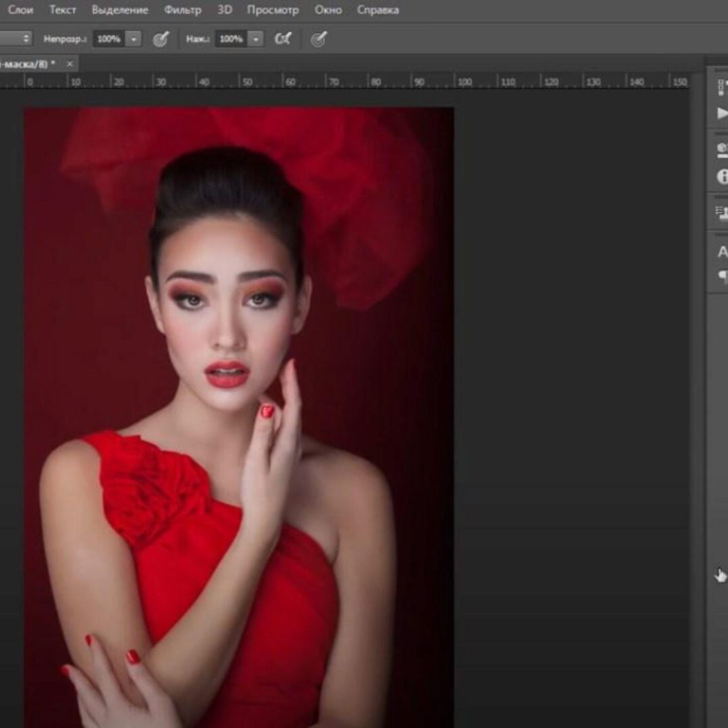Viewport: 728px width, 728px height.
Task: Open the Actions panel play icon
Action: tap(722, 113)
